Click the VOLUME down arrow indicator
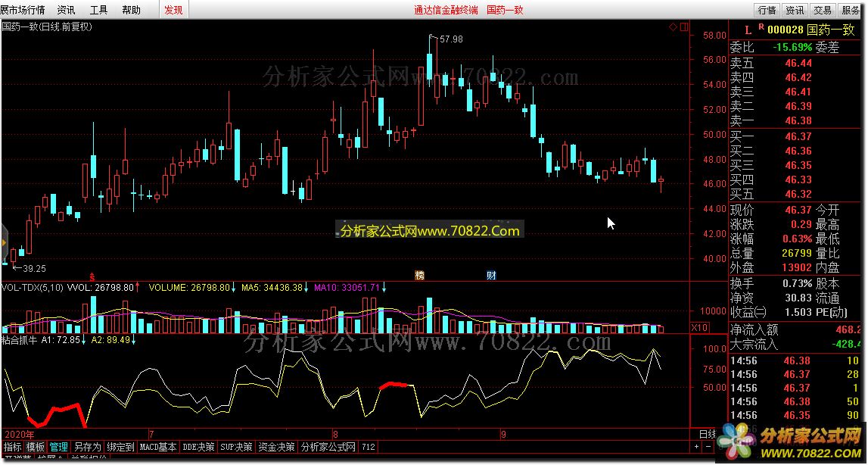The width and height of the screenshot is (868, 465). tap(233, 287)
